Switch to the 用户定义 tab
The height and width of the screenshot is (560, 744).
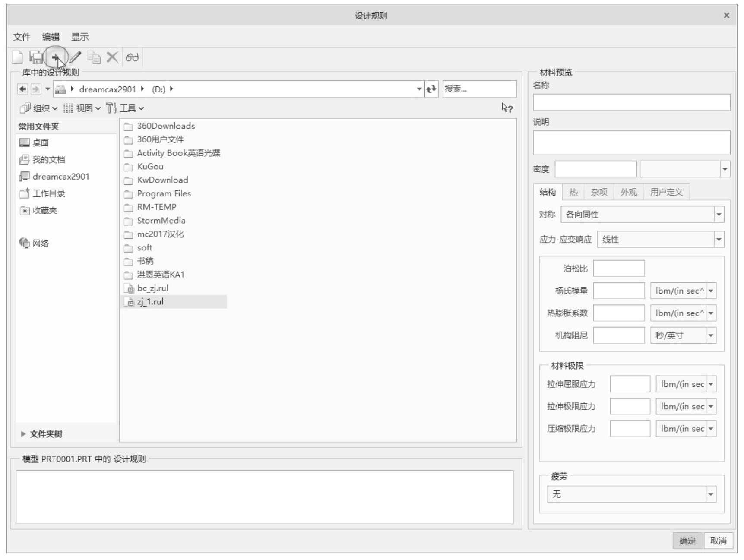click(666, 192)
